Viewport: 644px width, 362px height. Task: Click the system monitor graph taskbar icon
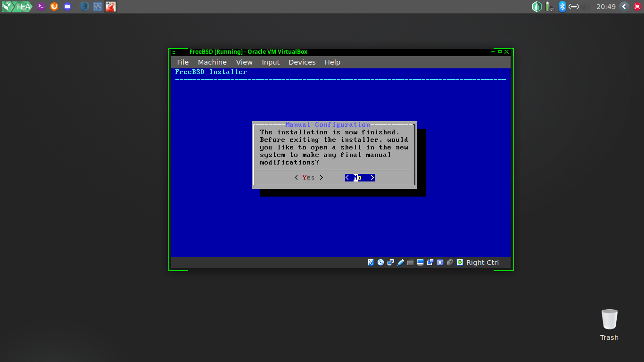(98, 7)
